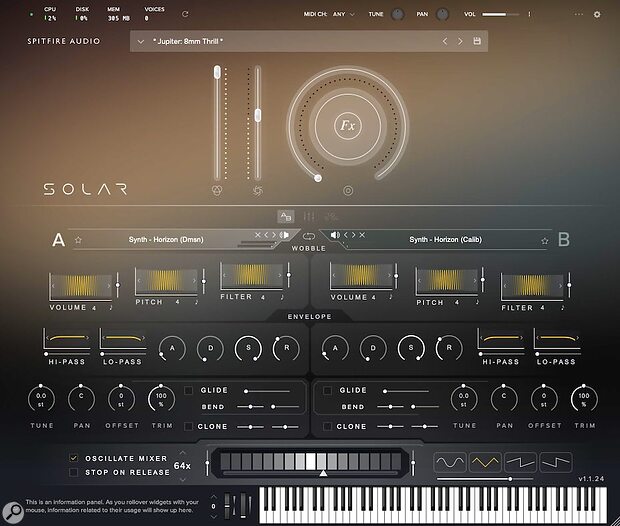Enable the sound B GLIDE checkbox

[x=327, y=390]
